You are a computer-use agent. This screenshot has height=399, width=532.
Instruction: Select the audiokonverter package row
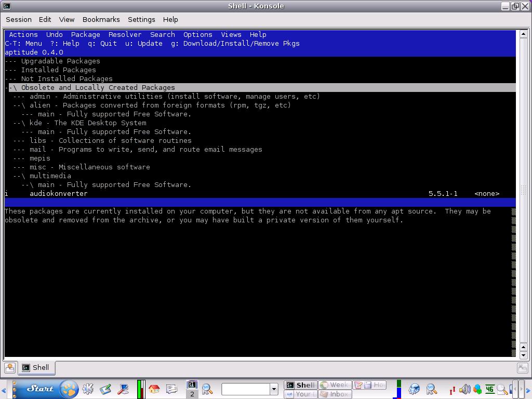tap(58, 193)
